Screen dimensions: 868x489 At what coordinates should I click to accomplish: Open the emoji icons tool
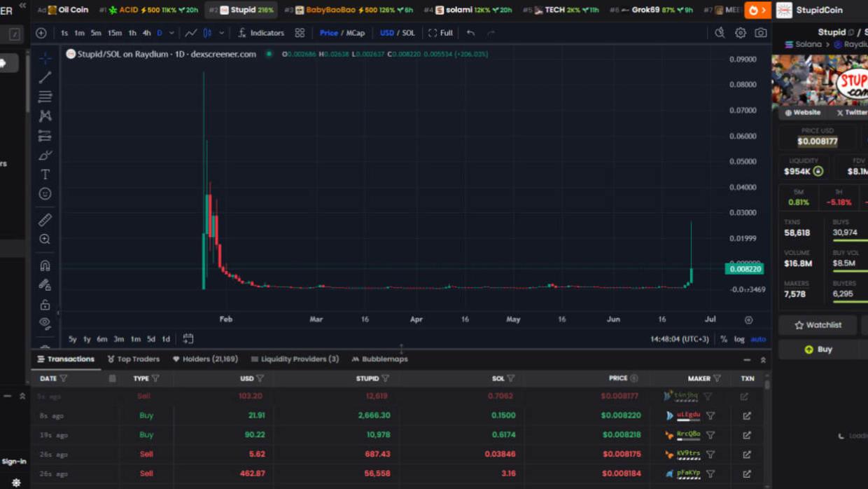[45, 193]
